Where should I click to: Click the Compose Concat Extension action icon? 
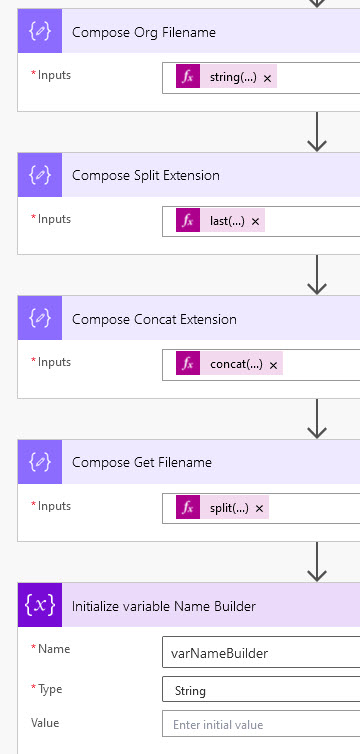click(x=40, y=318)
